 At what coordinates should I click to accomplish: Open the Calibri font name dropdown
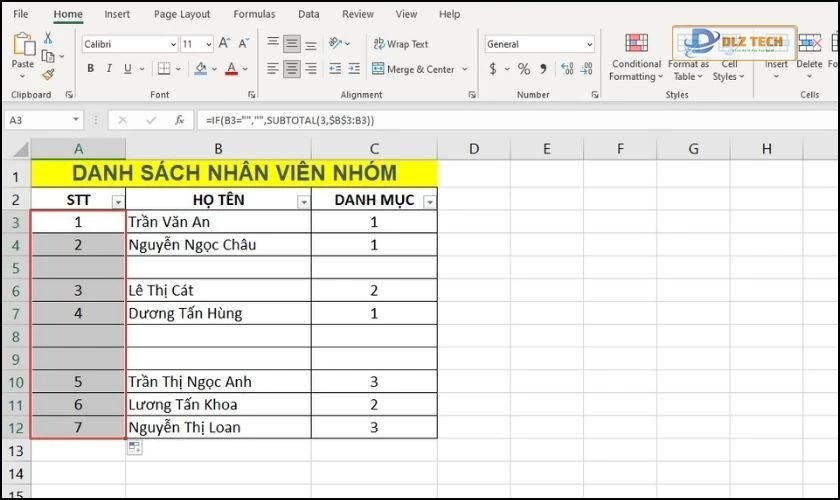(x=172, y=44)
